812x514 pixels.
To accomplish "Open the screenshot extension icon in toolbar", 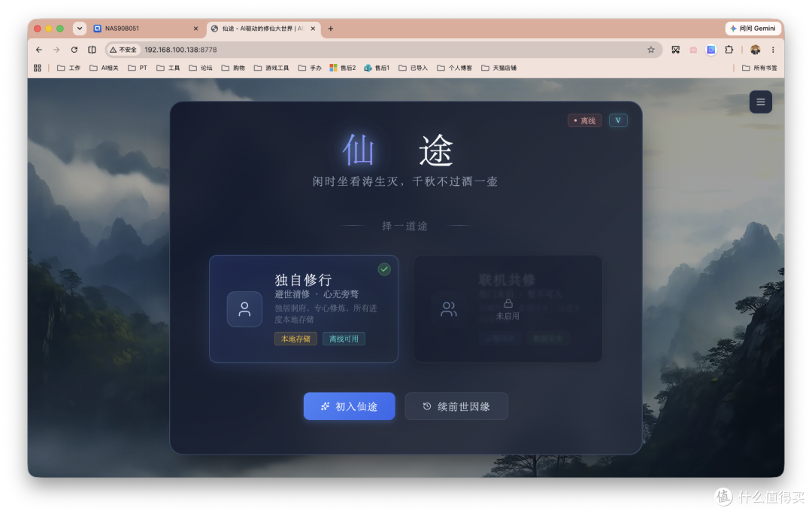I will pyautogui.click(x=676, y=50).
